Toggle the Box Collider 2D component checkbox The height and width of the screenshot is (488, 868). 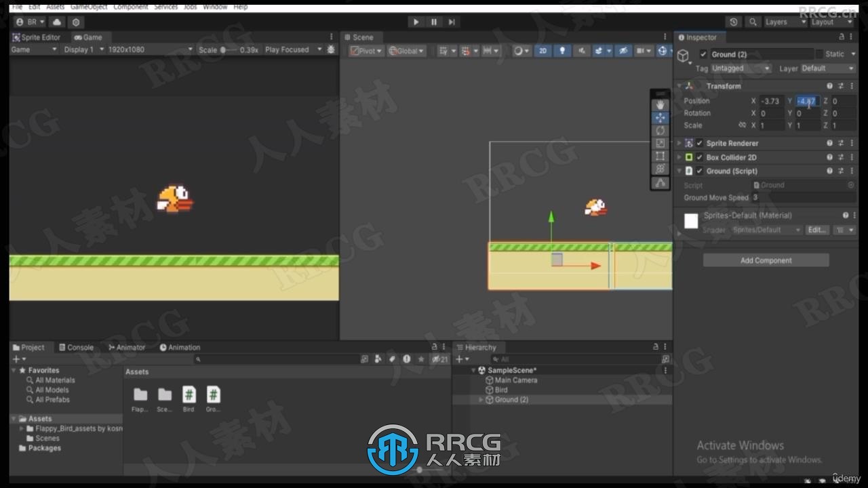tap(699, 157)
